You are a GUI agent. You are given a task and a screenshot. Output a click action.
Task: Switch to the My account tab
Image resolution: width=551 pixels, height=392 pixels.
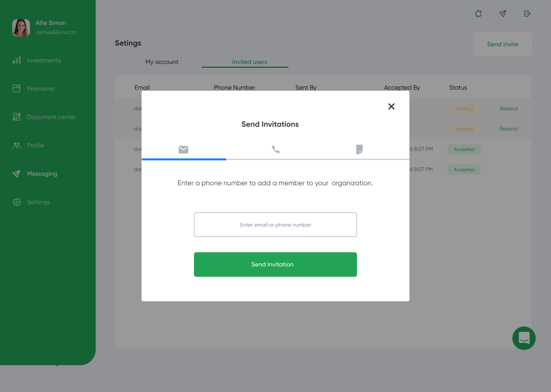(x=161, y=62)
